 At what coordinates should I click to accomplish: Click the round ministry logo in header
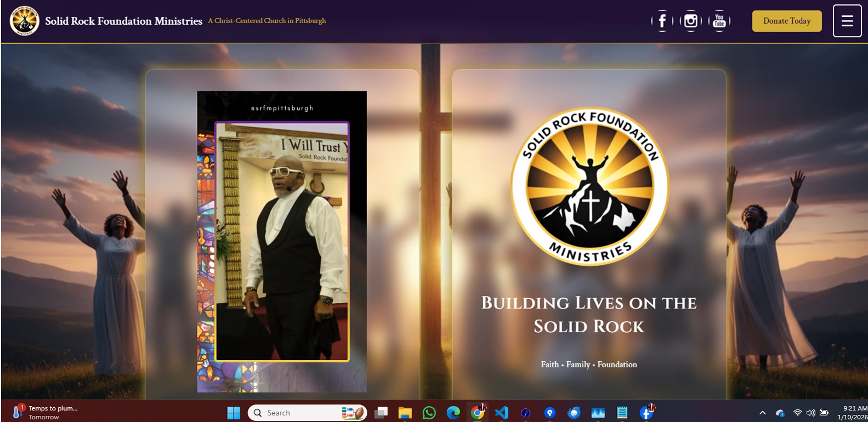tap(25, 21)
